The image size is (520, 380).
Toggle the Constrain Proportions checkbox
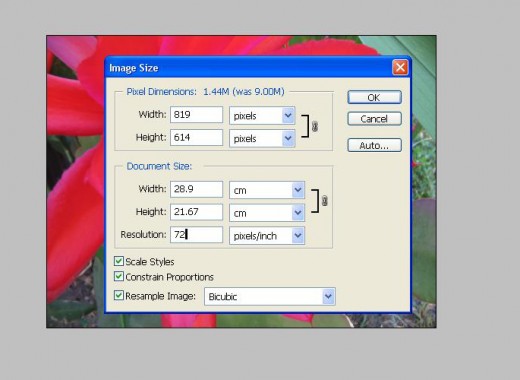[x=118, y=276]
